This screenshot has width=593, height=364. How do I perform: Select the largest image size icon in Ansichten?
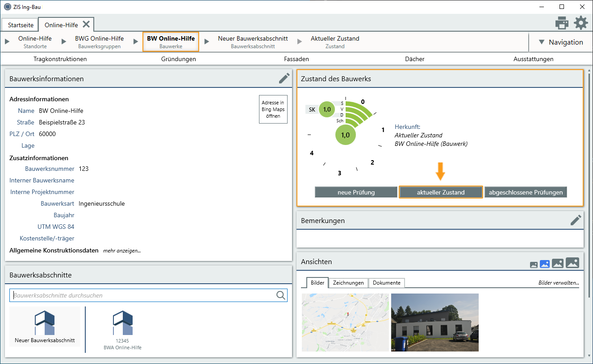click(x=572, y=263)
